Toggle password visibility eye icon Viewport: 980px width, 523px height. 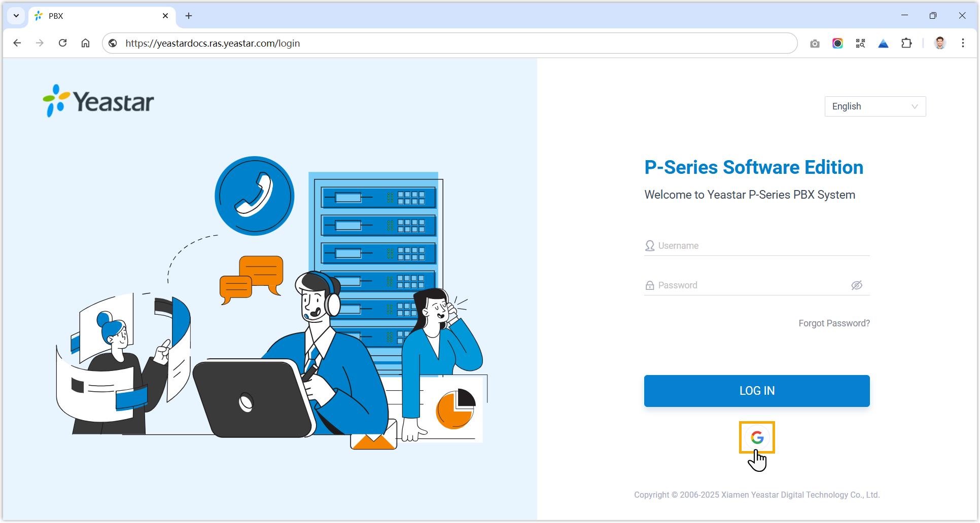click(x=857, y=285)
